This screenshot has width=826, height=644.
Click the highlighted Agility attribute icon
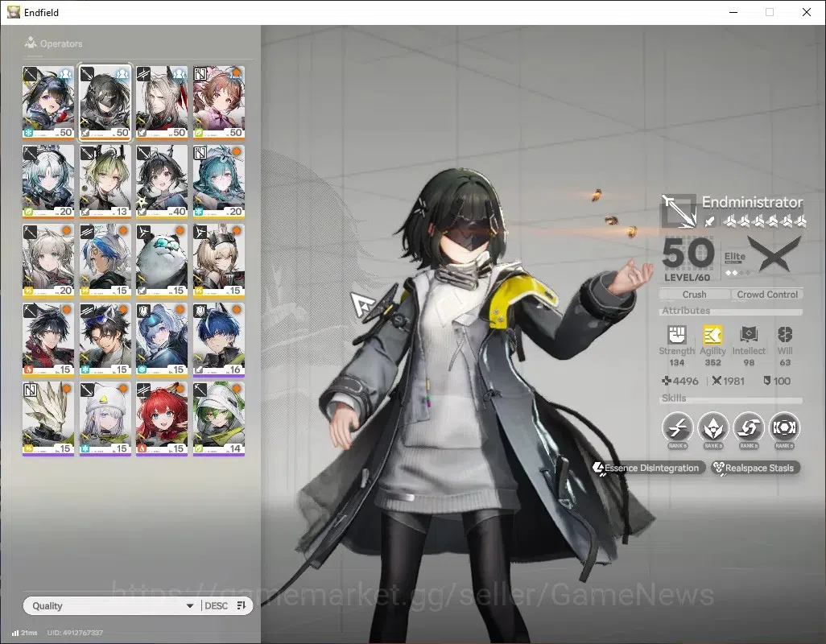712,334
